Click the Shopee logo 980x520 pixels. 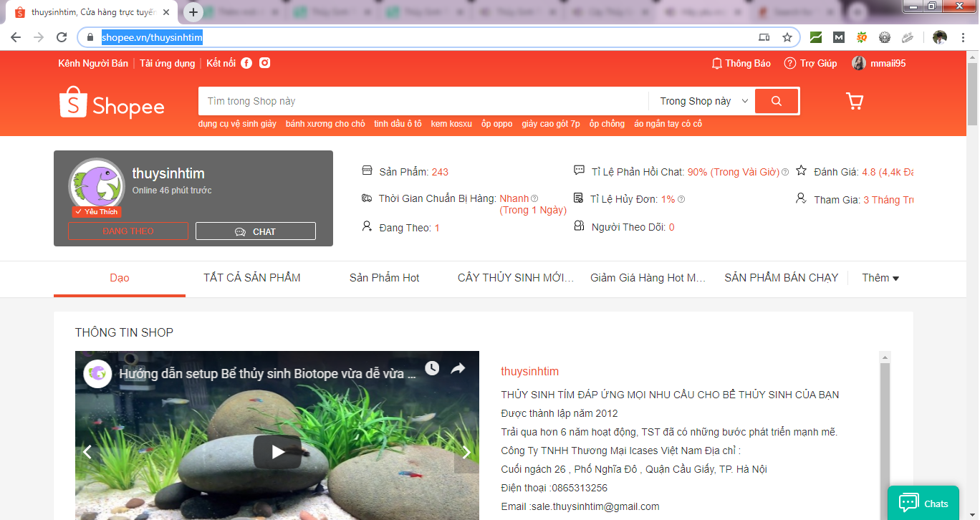112,102
